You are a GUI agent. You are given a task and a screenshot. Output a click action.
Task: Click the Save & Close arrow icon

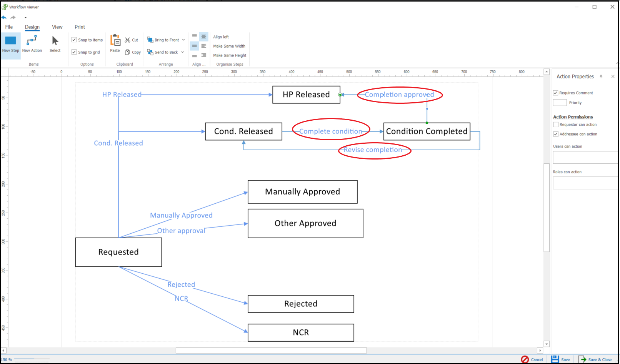(x=582, y=359)
